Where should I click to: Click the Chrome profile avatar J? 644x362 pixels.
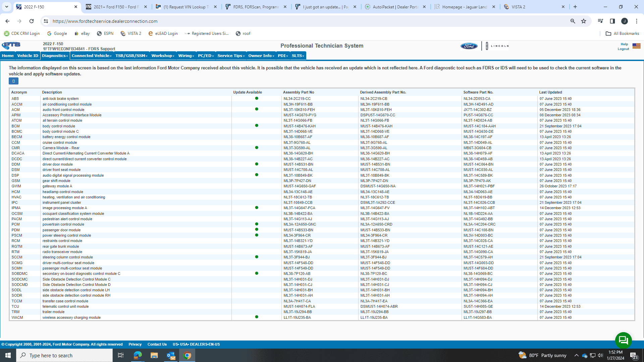[x=625, y=21]
